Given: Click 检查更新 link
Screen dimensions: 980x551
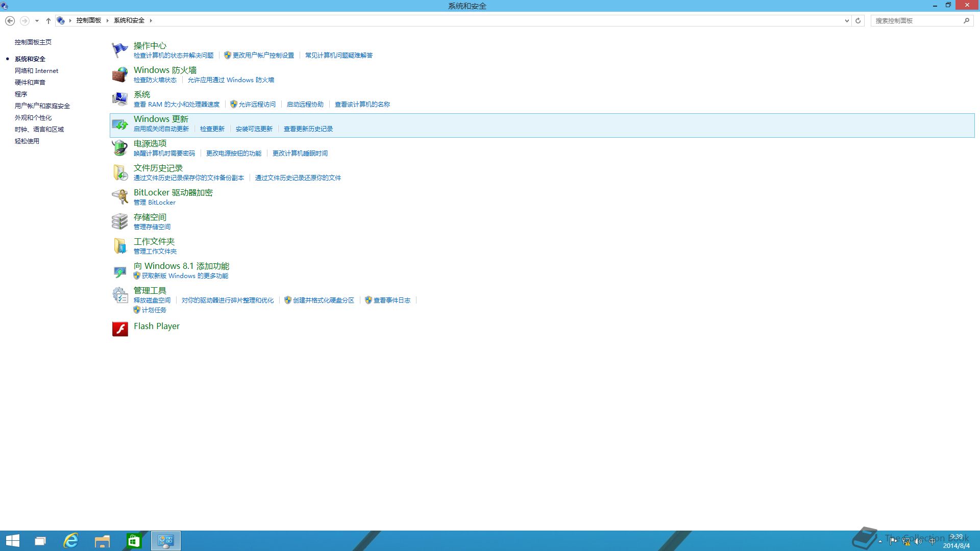Looking at the screenshot, I should coord(212,129).
